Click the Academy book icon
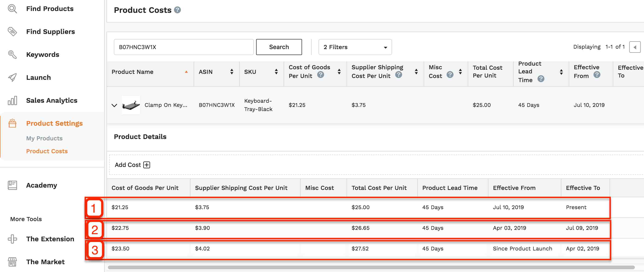644x272 pixels. [x=12, y=185]
